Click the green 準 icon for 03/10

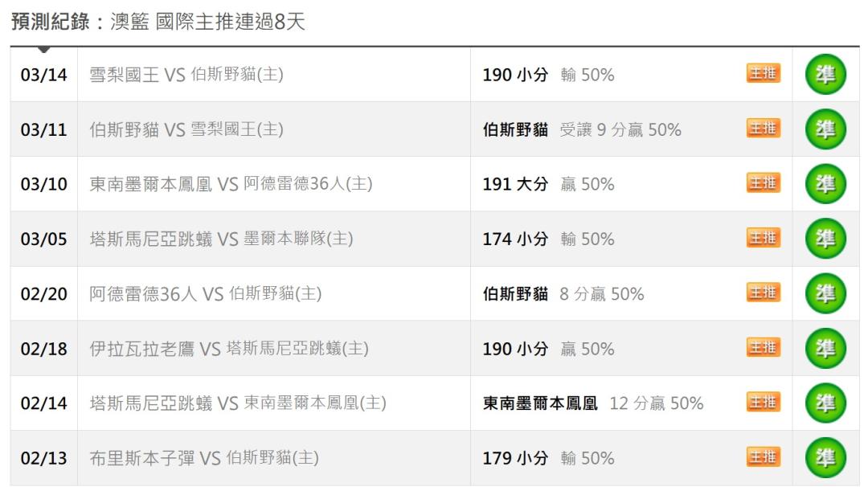pos(825,184)
